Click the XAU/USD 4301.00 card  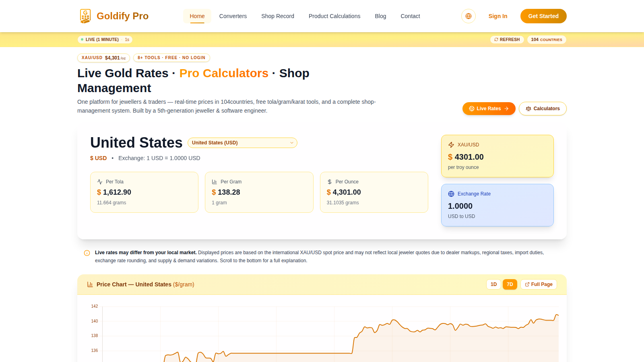pos(497,156)
